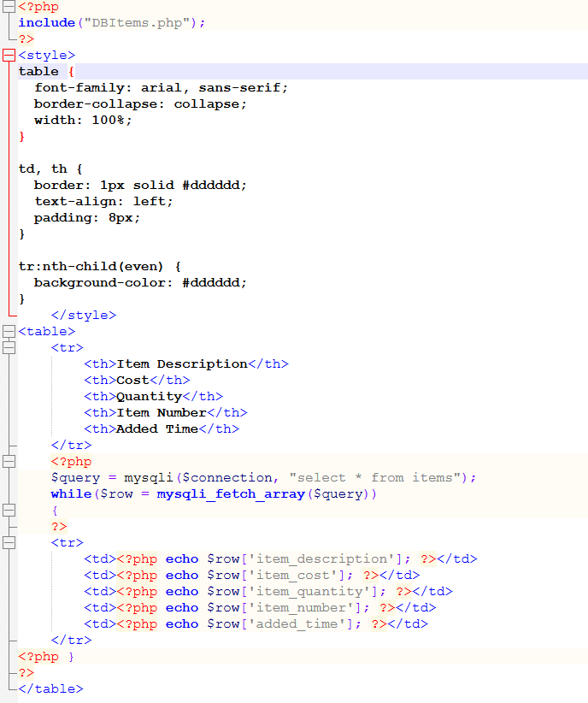Click the 'text-align: left;' line
This screenshot has width=588, height=703.
coord(103,201)
